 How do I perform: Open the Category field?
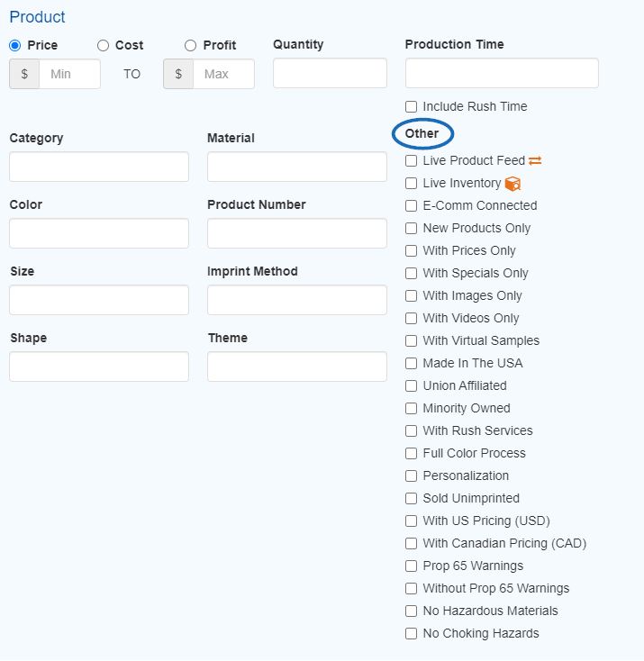point(99,167)
